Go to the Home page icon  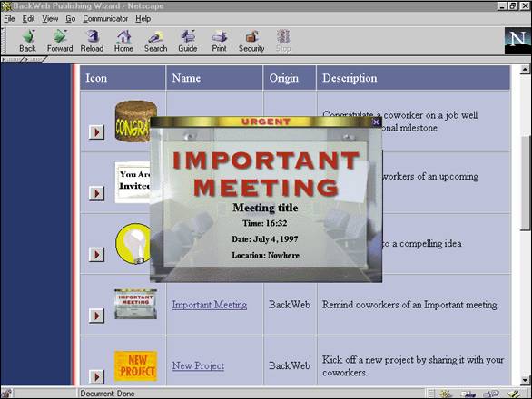[x=123, y=41]
